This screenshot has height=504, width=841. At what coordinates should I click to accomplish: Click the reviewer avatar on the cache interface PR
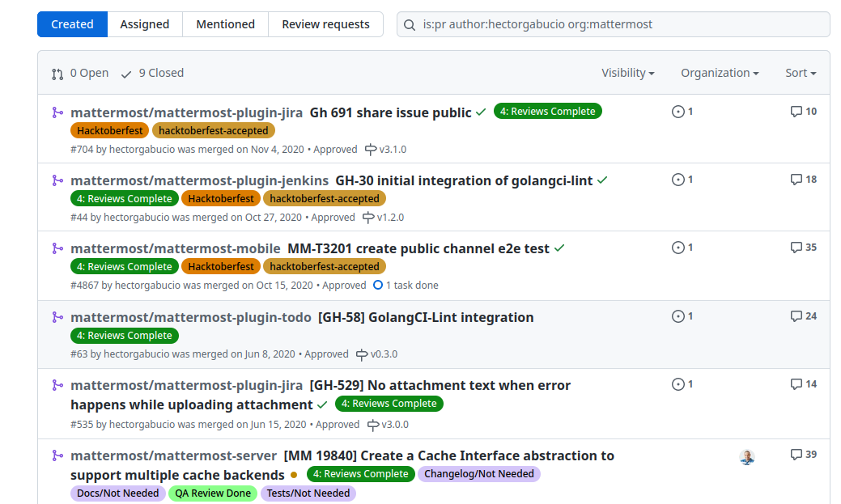tap(746, 457)
